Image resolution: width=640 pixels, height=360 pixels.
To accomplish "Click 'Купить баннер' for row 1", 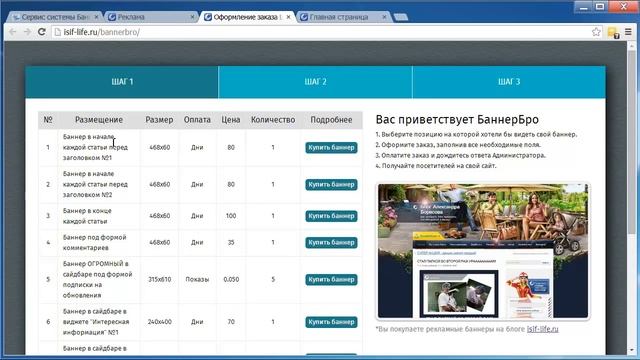I will tap(331, 147).
